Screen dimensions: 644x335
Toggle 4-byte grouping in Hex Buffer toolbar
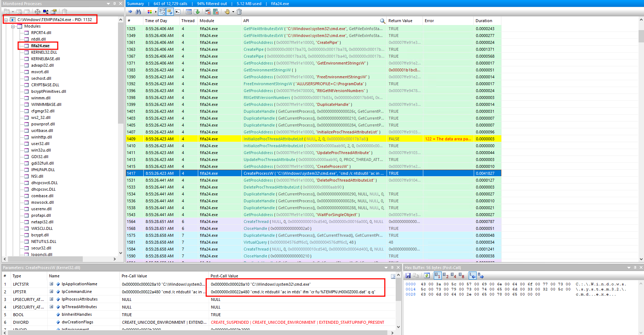[x=453, y=276]
